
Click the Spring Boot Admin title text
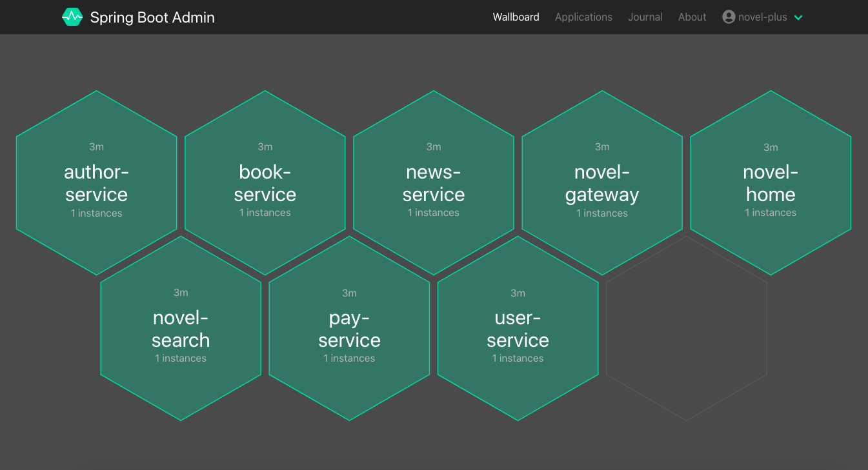pyautogui.click(x=152, y=17)
